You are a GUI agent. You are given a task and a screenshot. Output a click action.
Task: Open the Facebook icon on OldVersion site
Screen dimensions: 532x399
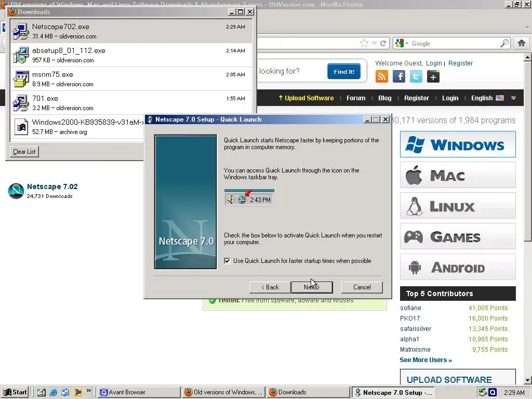pos(399,76)
